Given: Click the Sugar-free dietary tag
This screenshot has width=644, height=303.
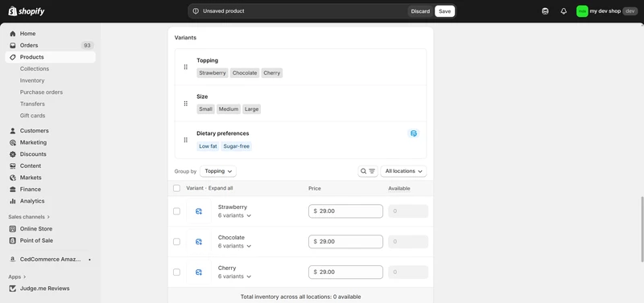Looking at the screenshot, I should tap(236, 146).
